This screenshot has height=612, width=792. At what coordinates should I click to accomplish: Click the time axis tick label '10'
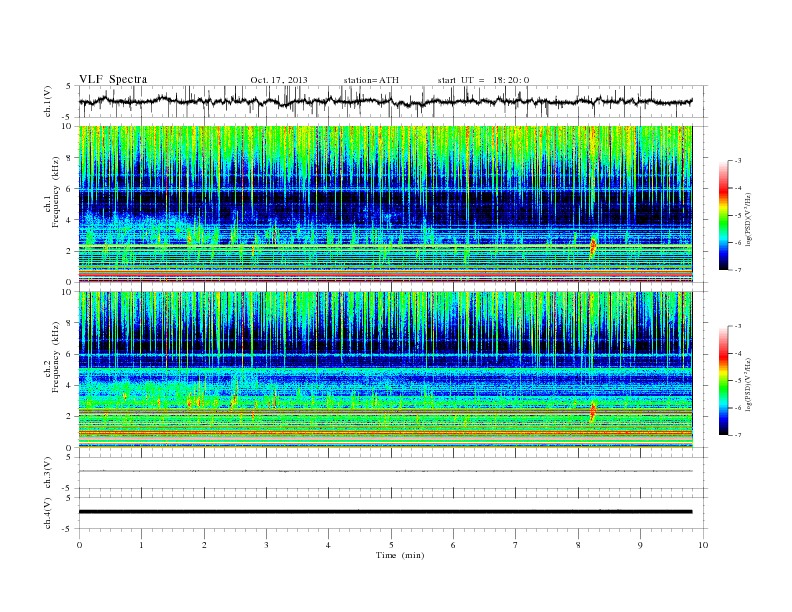(x=703, y=545)
